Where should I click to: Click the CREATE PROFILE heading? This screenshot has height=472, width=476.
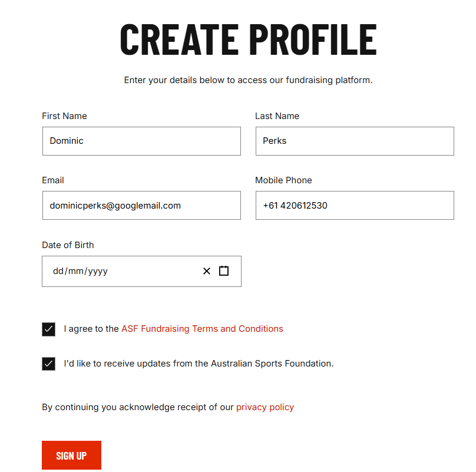tap(248, 39)
